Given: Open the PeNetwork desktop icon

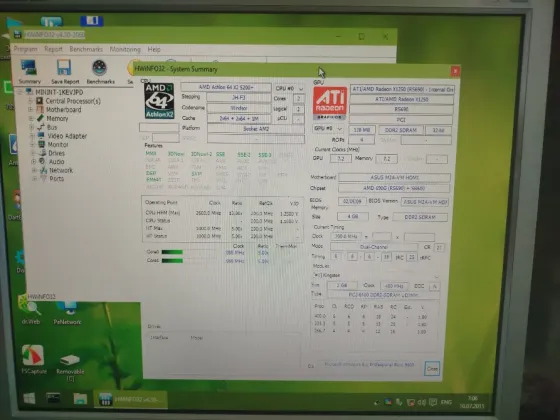Looking at the screenshot, I should (67, 313).
